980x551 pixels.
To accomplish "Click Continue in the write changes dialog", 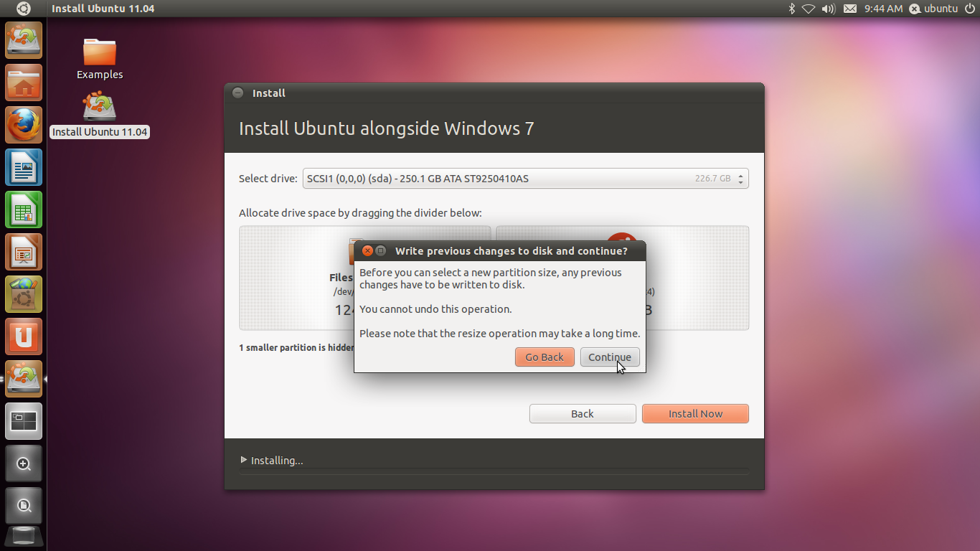I will [610, 357].
